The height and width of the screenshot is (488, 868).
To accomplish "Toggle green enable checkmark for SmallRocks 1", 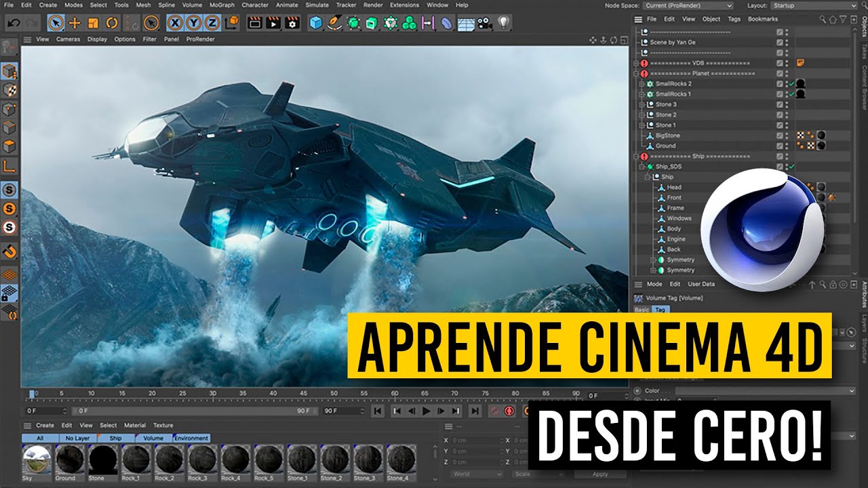I will 791,94.
